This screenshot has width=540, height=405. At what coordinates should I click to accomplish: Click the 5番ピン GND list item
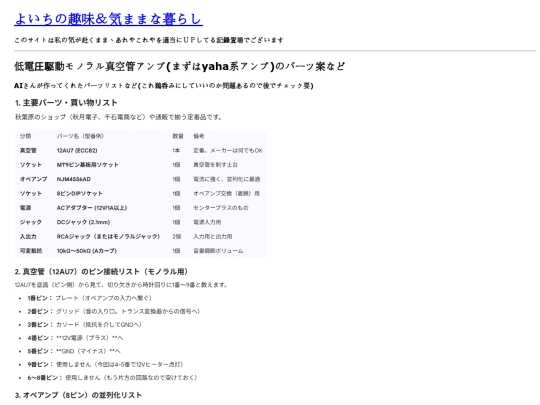pos(74,351)
